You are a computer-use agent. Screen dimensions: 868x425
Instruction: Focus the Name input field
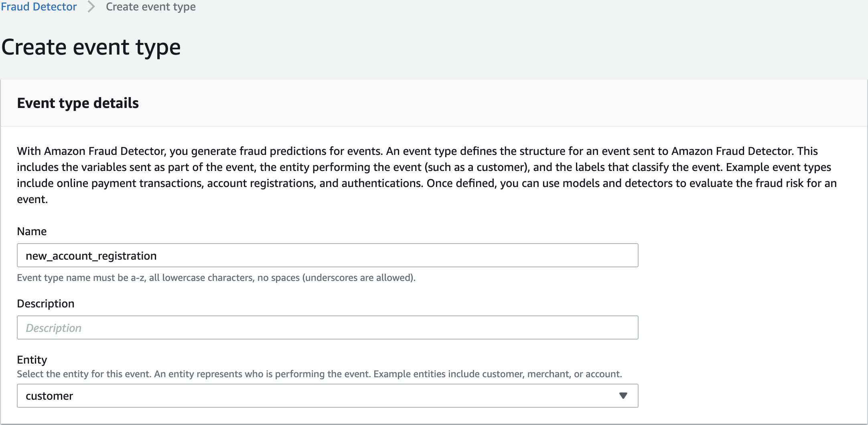[328, 255]
